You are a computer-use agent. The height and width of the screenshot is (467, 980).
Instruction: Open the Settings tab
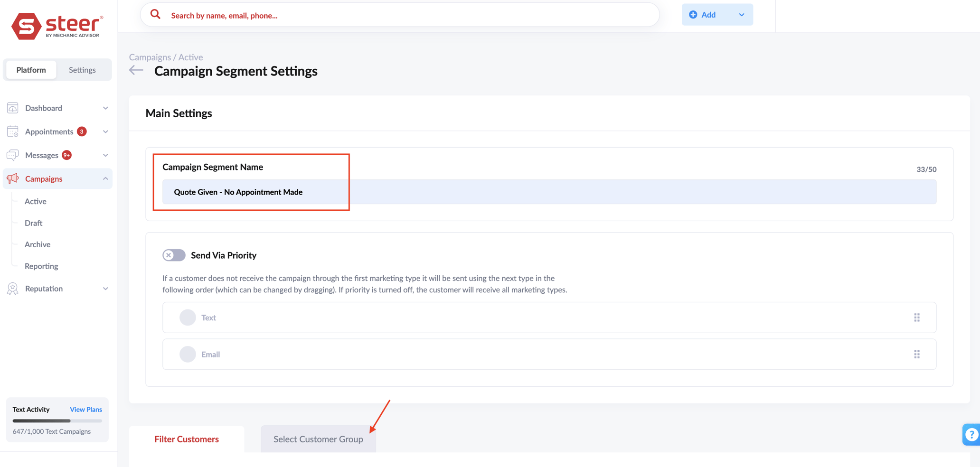82,69
